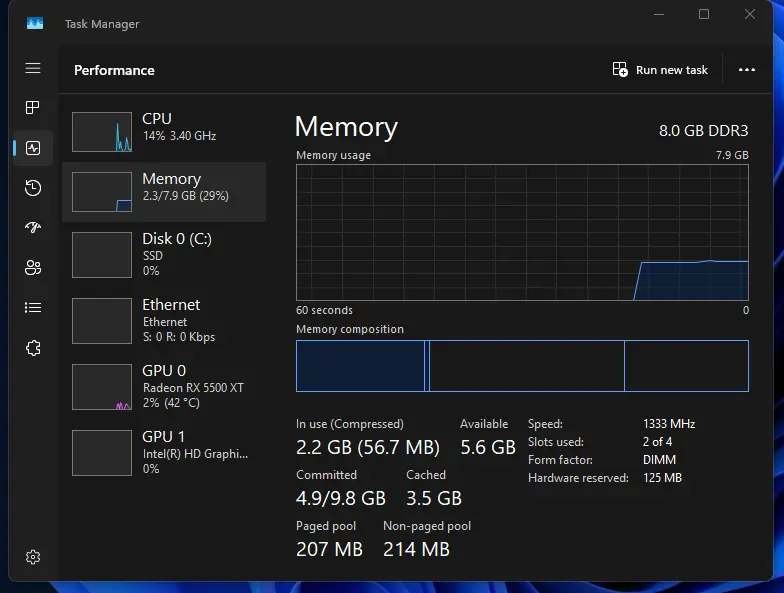Click the Task Manager window title

tap(102, 24)
